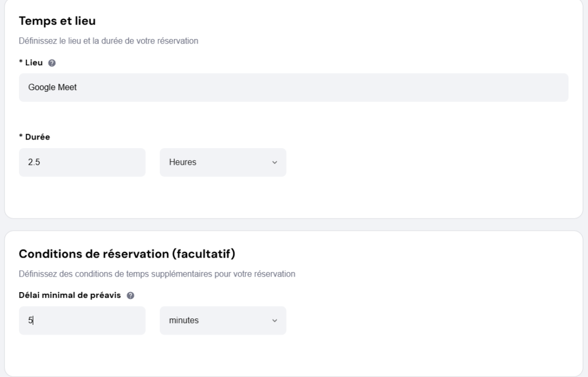Select the duration value 2.5 field

point(82,162)
